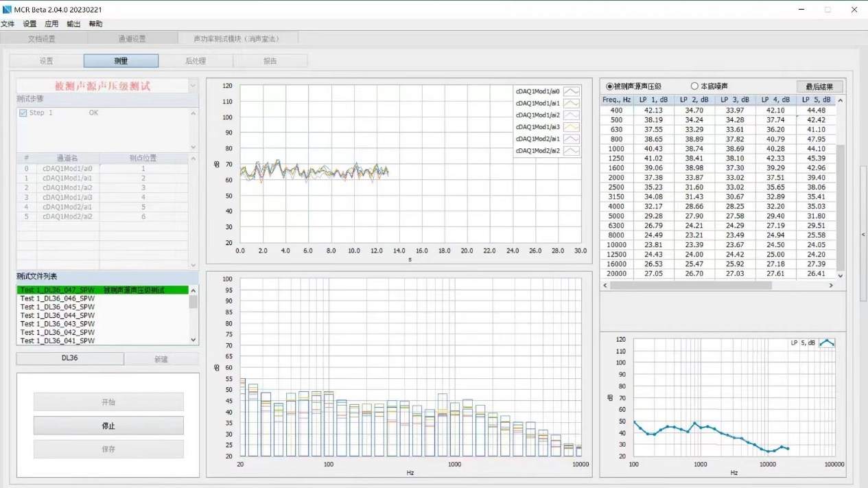Select the 本底噪声 radio button

tap(694, 86)
